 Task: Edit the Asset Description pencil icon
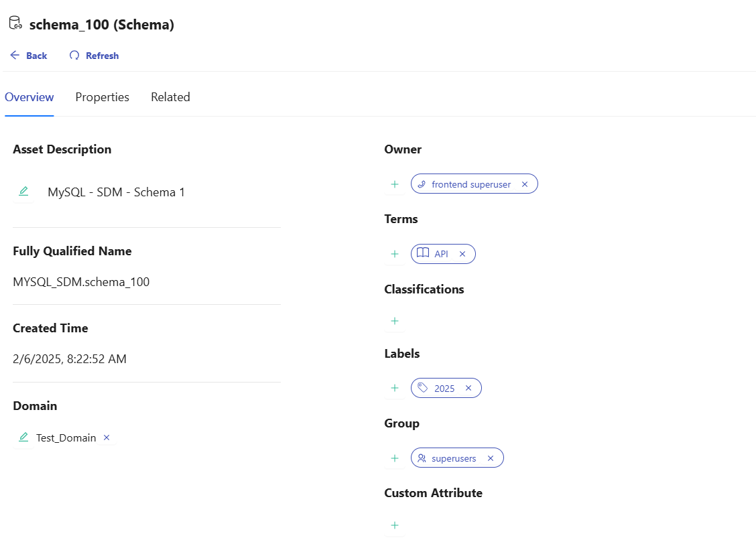23,192
